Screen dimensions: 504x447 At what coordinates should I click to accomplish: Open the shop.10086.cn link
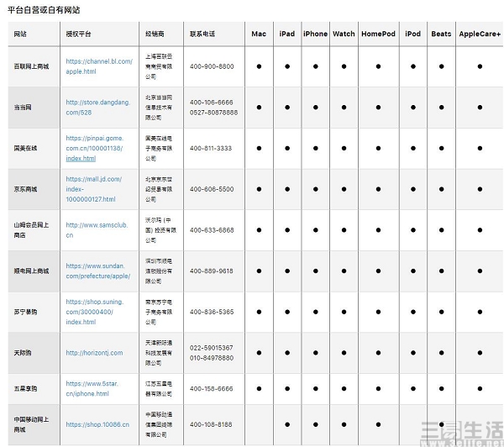pyautogui.click(x=97, y=424)
